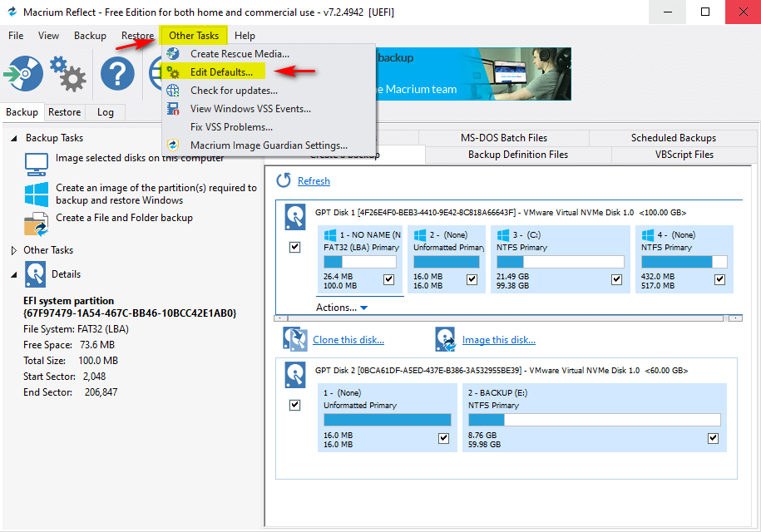The image size is (761, 532).
Task: Uncheck the FAT32 NO NAME partition checkbox
Action: (388, 279)
